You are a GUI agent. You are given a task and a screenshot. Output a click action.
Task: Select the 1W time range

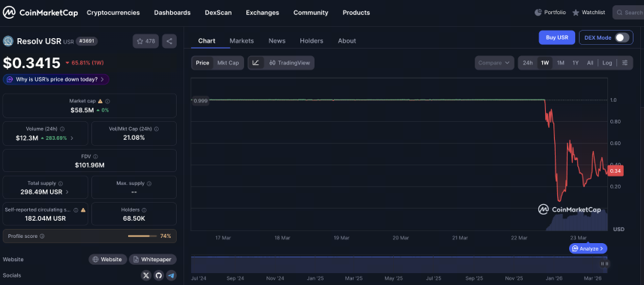point(545,63)
